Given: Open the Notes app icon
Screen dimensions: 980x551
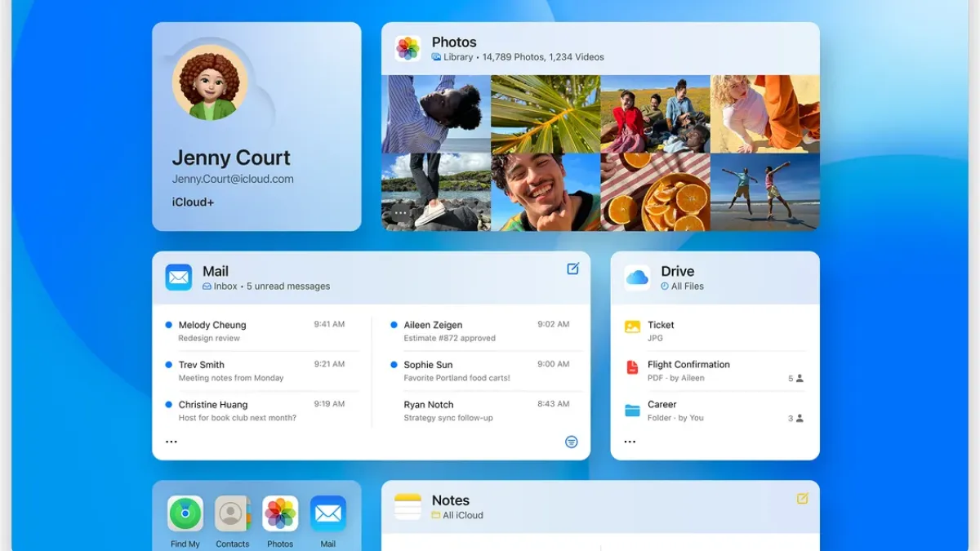Looking at the screenshot, I should tap(408, 506).
